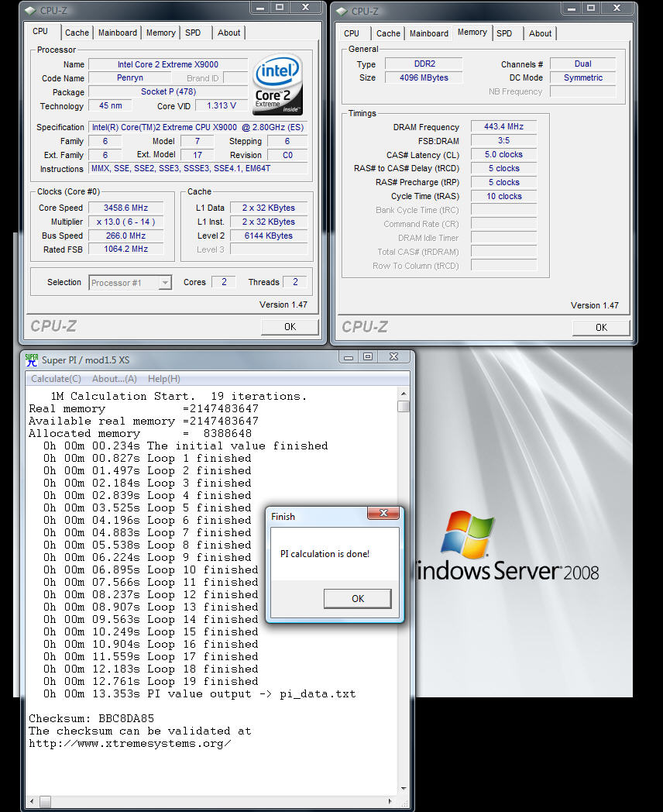The image size is (663, 812).
Task: Click the CAS# Latency value 5.0 clocks
Action: [x=503, y=154]
